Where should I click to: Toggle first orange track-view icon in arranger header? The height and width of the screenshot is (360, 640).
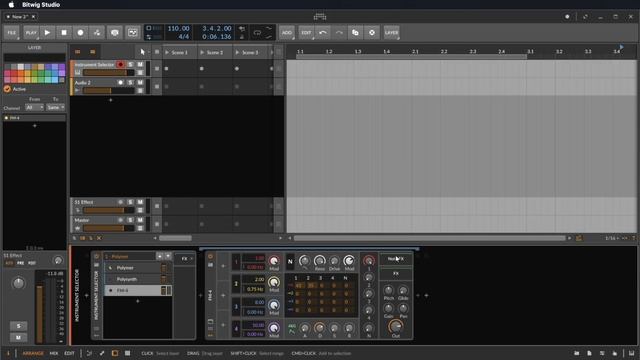[78, 52]
